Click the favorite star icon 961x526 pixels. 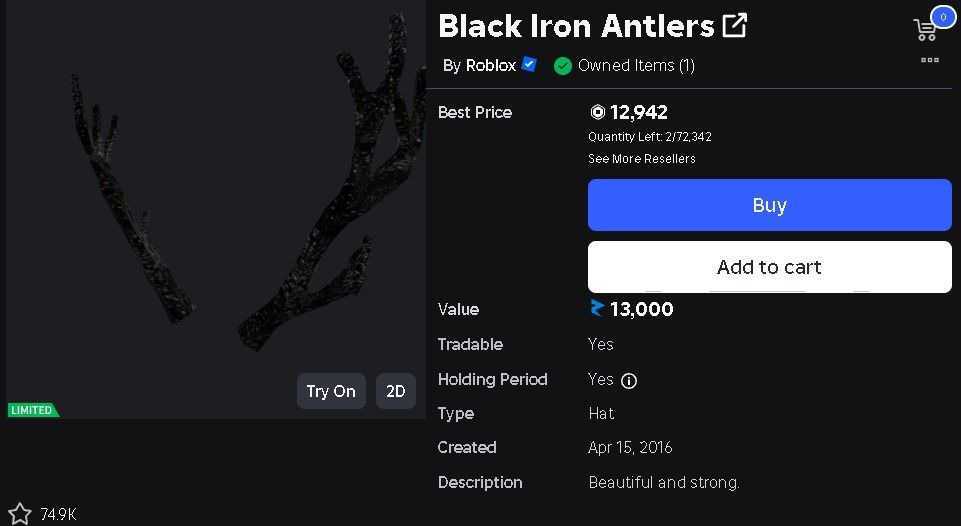19,514
